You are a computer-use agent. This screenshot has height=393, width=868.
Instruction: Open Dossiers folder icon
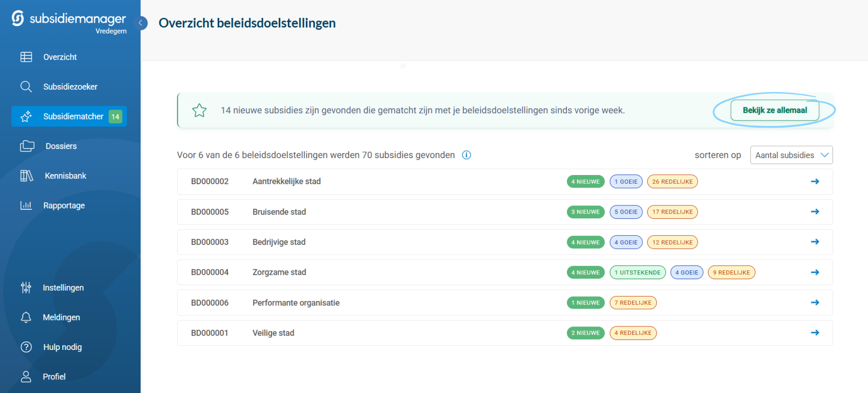coord(27,146)
